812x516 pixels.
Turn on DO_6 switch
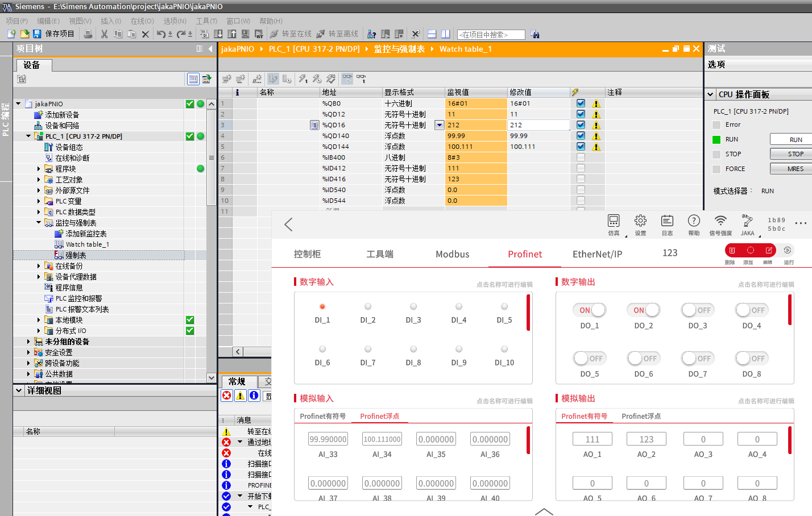(644, 359)
